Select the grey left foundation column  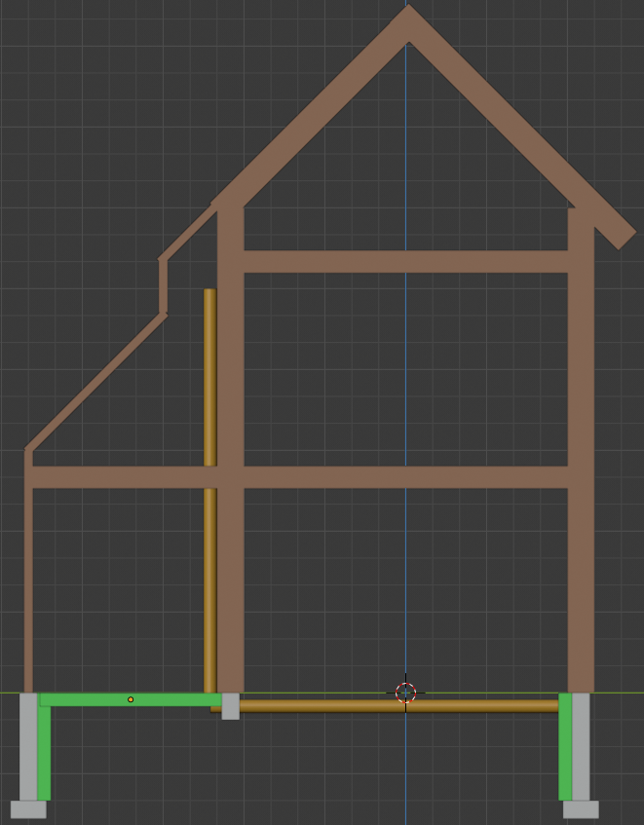pyautogui.click(x=28, y=747)
